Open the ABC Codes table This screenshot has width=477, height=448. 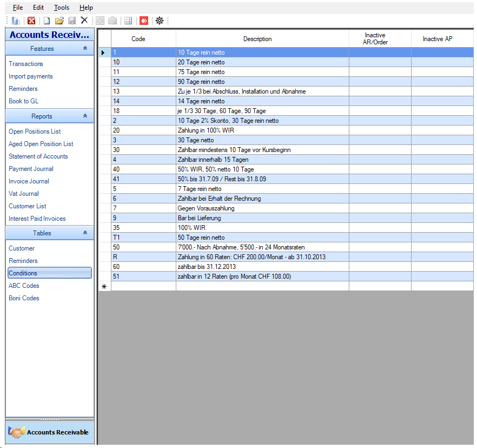click(24, 286)
